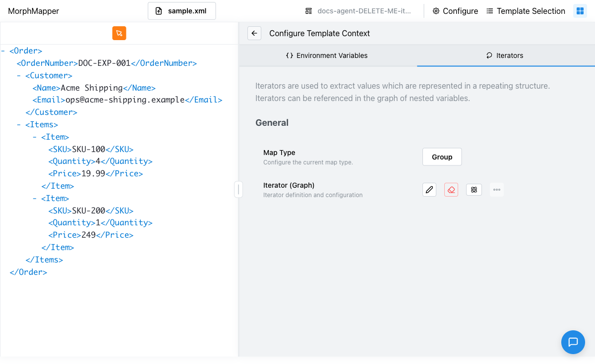Open the blue chat bubble button
595x364 pixels.
point(573,342)
